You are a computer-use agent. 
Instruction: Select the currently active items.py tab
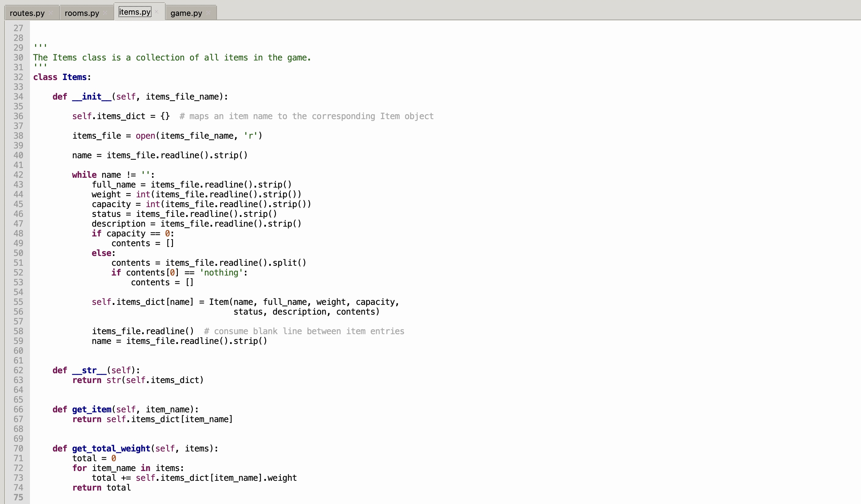(134, 11)
